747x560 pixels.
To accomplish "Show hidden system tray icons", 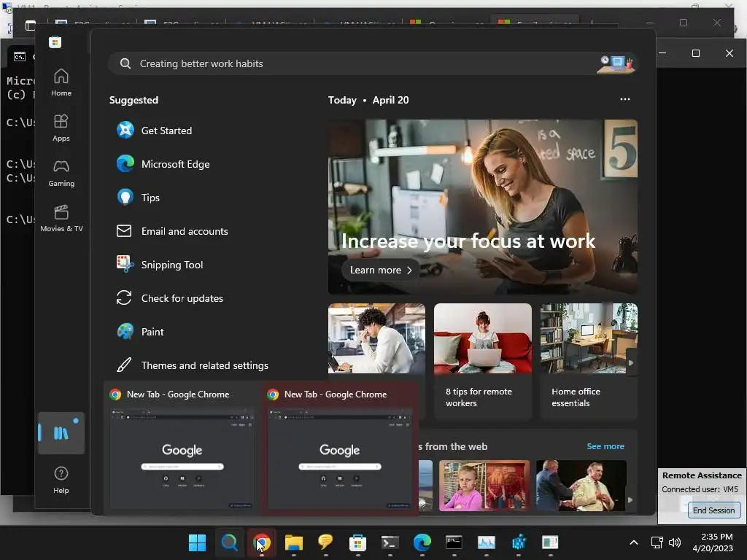I will (634, 542).
